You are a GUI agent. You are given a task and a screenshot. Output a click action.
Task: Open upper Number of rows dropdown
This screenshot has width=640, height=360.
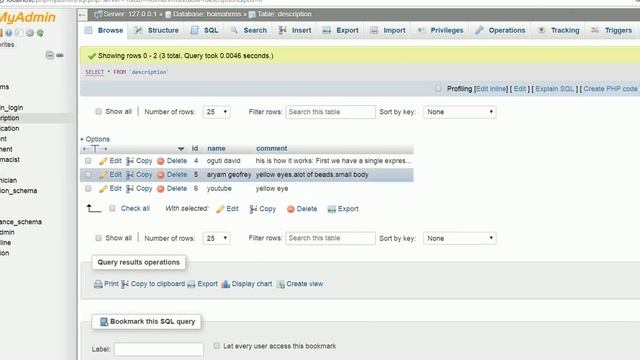(x=216, y=112)
